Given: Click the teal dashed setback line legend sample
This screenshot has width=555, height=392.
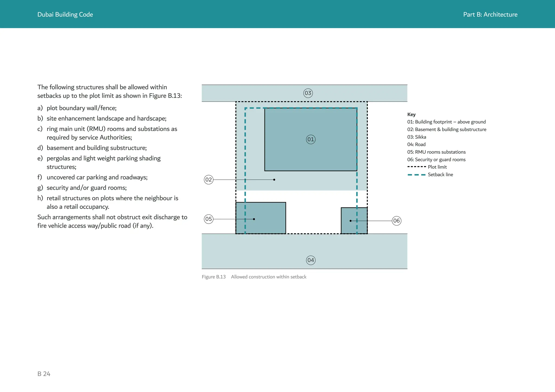Looking at the screenshot, I should pyautogui.click(x=417, y=175).
